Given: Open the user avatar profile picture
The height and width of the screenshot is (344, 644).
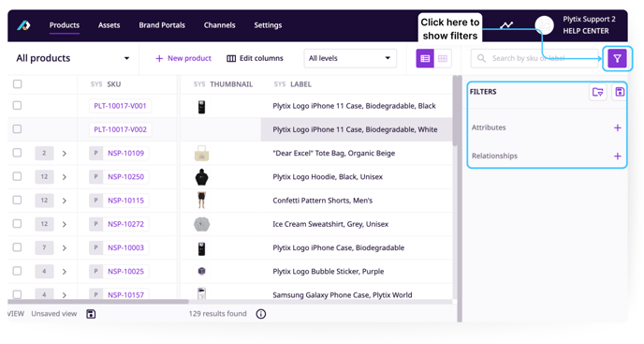Looking at the screenshot, I should pos(544,25).
